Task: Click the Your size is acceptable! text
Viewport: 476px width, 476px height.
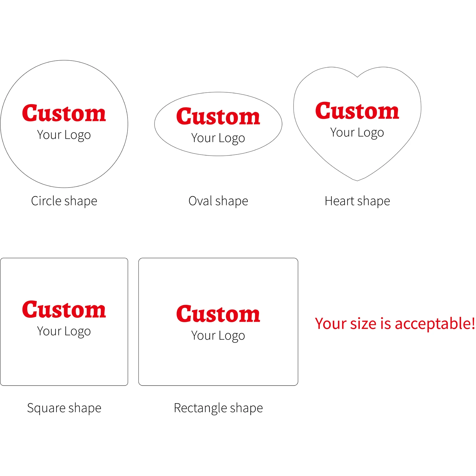Action: pyautogui.click(x=395, y=324)
